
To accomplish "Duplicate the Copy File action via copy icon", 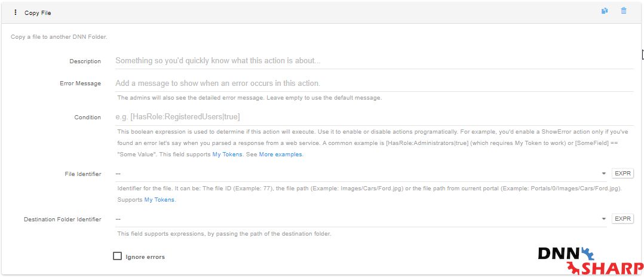I will pyautogui.click(x=605, y=11).
